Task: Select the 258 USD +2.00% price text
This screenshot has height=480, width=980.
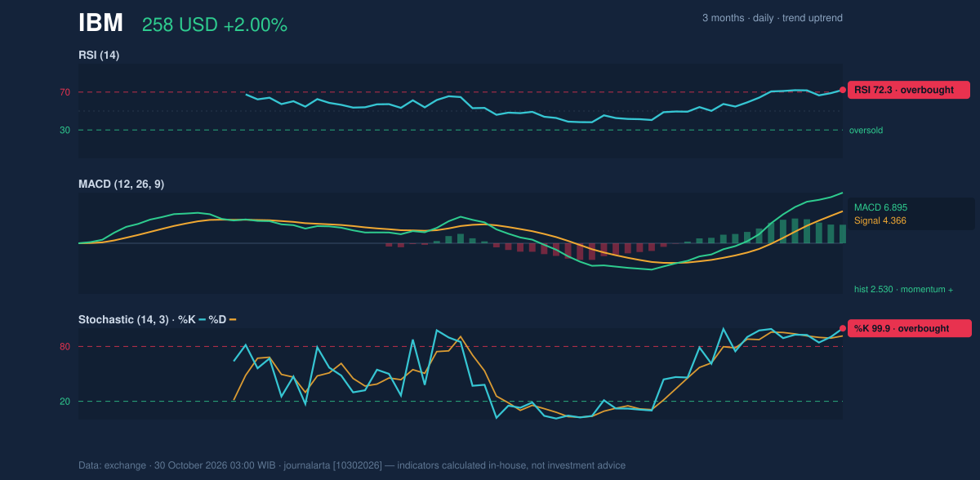Action: pyautogui.click(x=215, y=25)
